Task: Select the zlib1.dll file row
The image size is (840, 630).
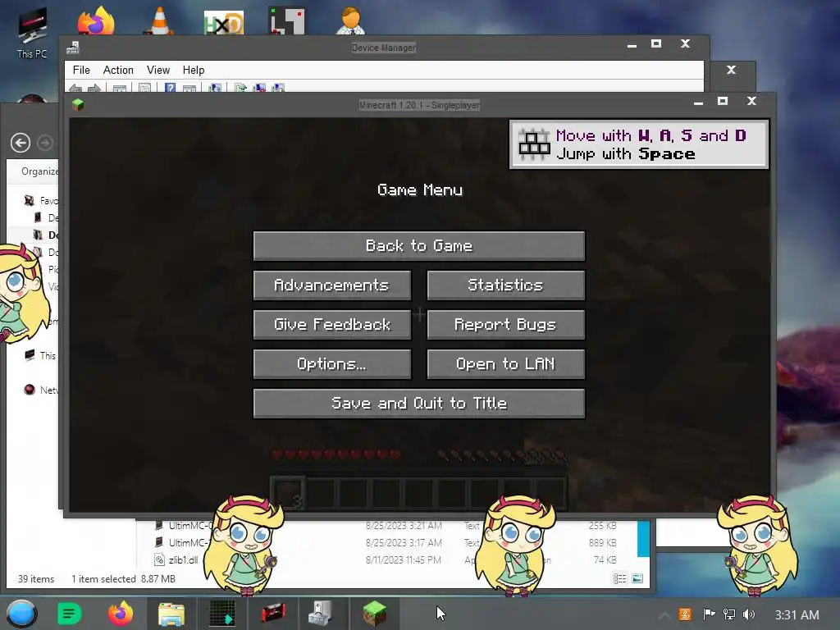Action: [386, 559]
